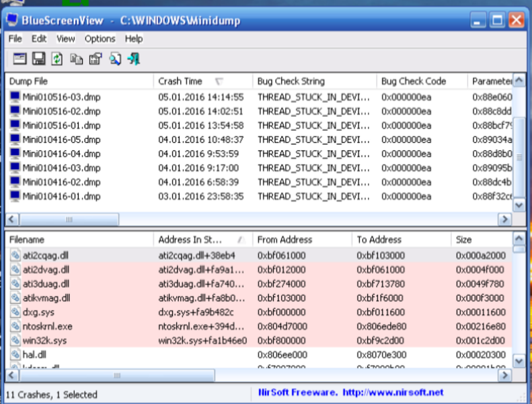Select the 03.01.2016 23:58:35 crash time cell
The width and height of the screenshot is (532, 404).
pyautogui.click(x=201, y=197)
